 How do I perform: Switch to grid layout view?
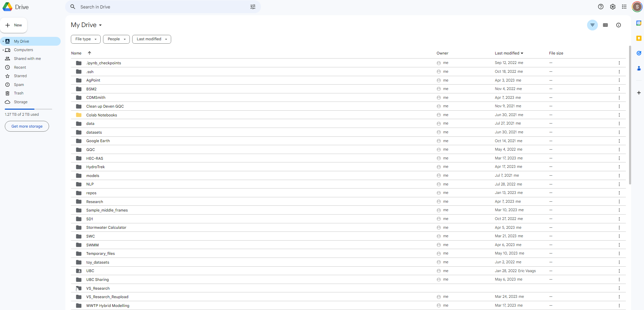605,25
